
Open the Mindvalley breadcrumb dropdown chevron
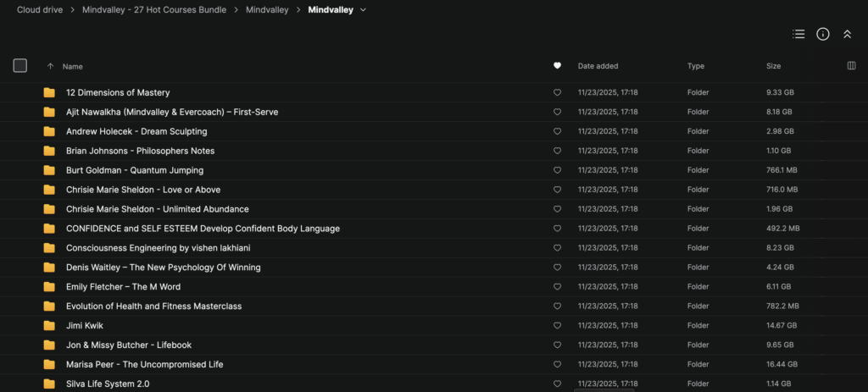pos(364,10)
